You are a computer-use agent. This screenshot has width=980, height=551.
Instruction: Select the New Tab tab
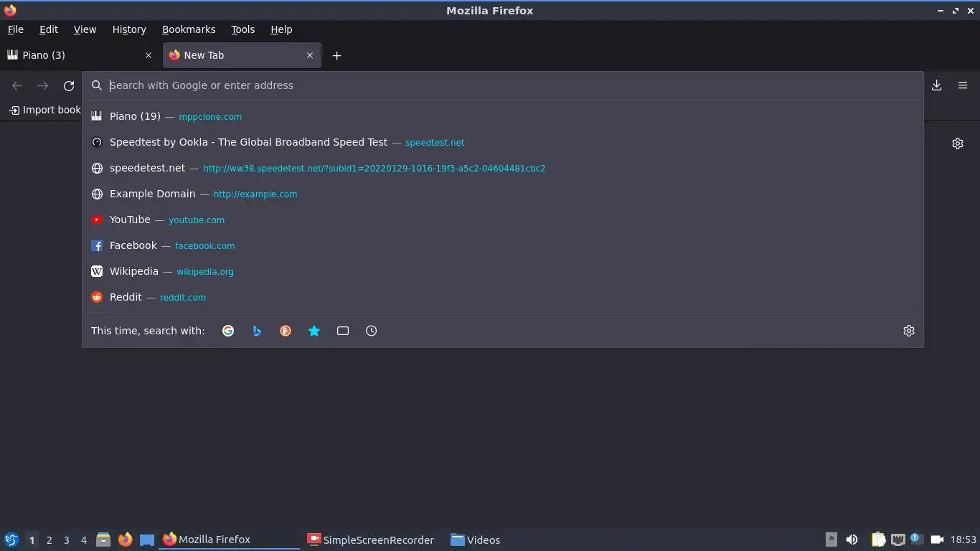pos(242,55)
